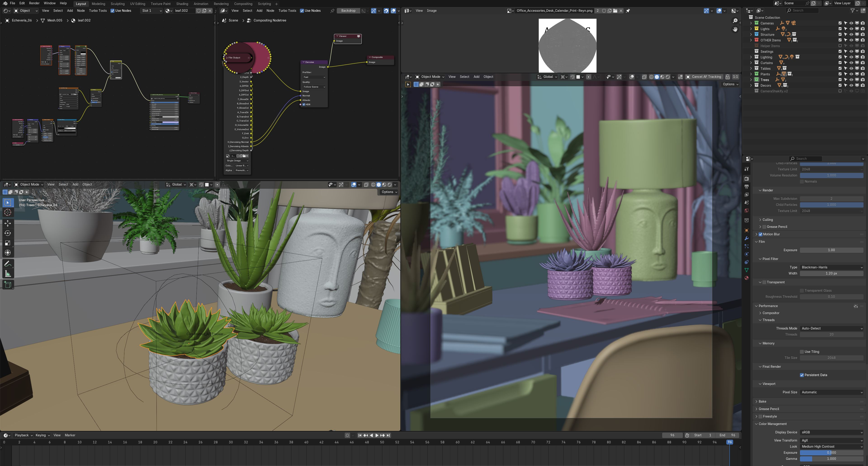Open the Render menu
This screenshot has width=868, height=466.
(34, 3)
